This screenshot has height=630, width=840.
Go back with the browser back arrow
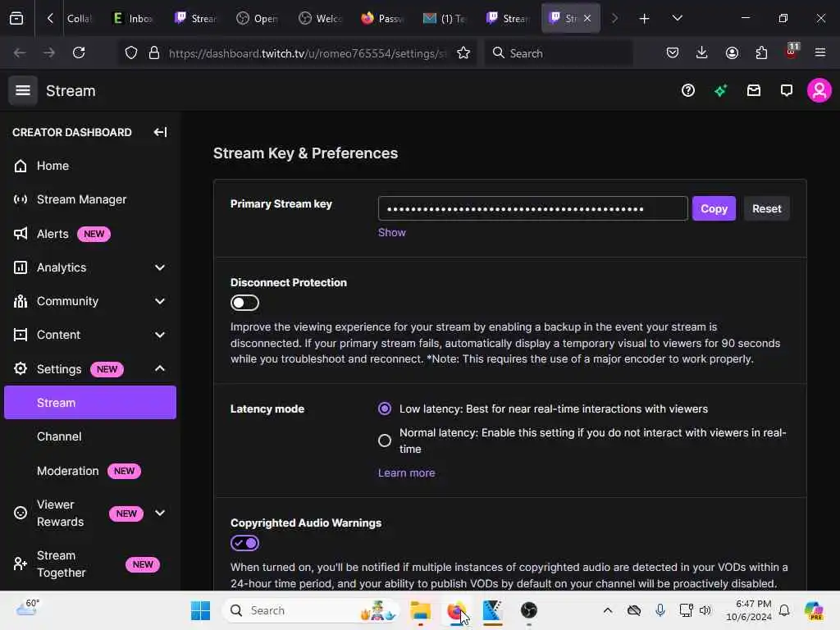pos(20,52)
